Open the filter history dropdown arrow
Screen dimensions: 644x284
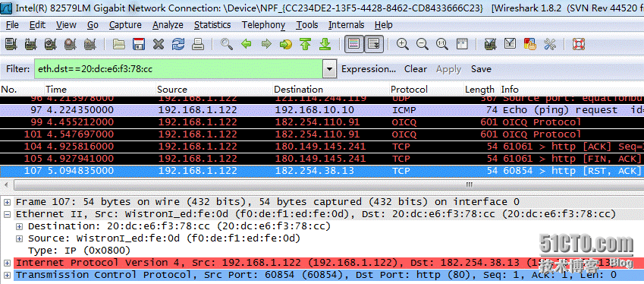[x=329, y=69]
